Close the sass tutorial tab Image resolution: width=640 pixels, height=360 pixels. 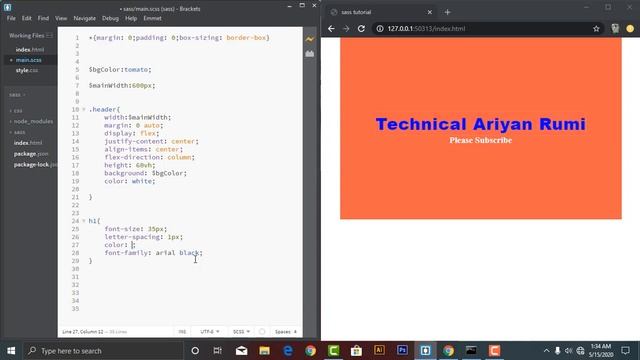429,12
